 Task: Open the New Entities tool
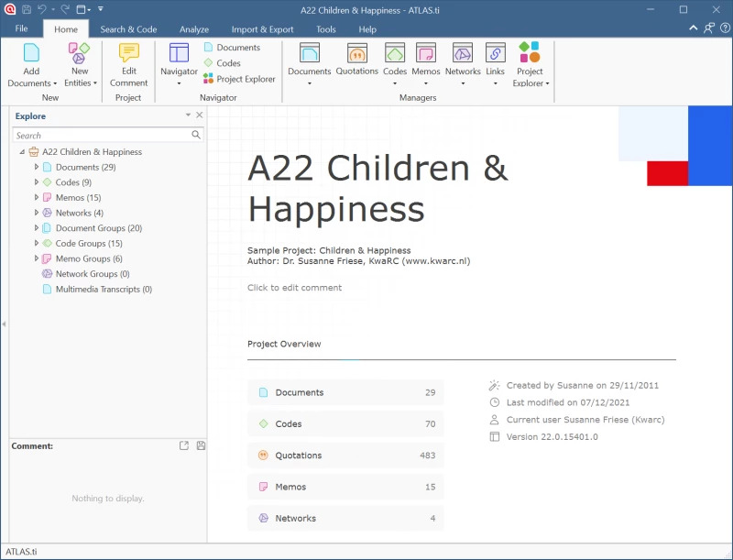coord(79,53)
